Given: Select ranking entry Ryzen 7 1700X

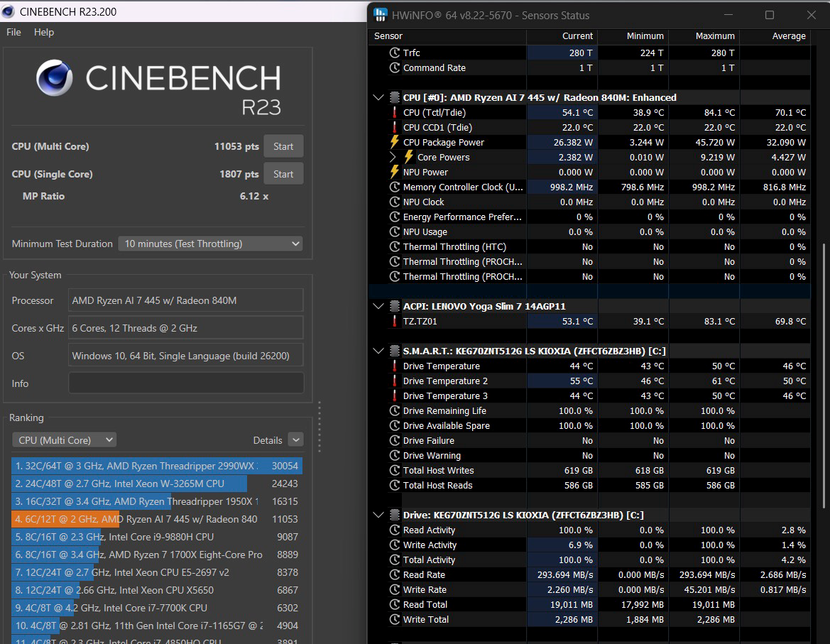Looking at the screenshot, I should point(157,555).
